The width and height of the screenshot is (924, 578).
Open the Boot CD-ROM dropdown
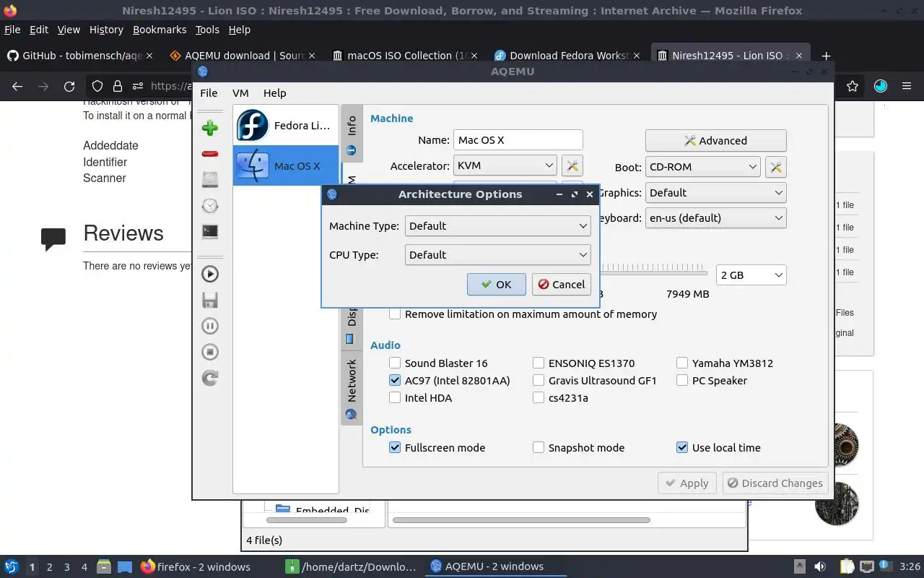pyautogui.click(x=702, y=167)
